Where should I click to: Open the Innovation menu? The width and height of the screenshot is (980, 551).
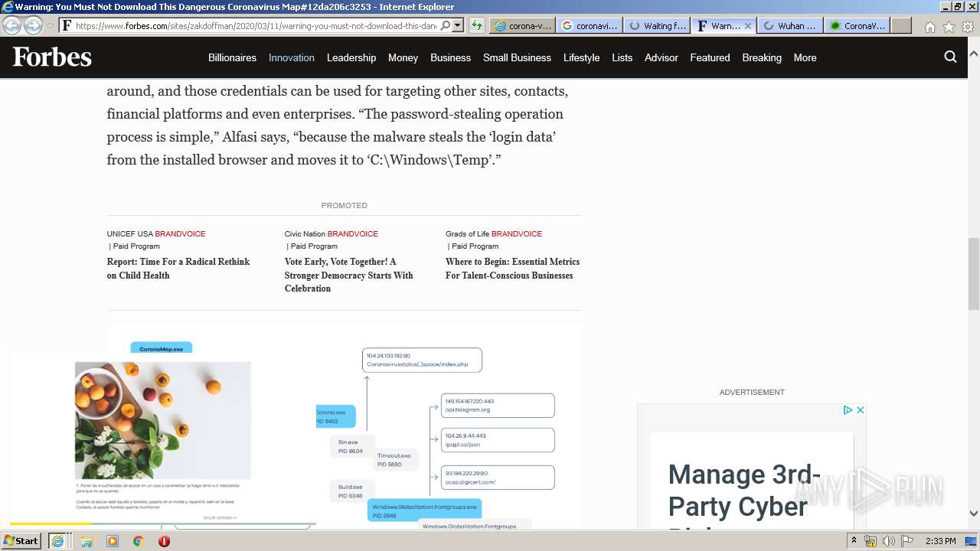pyautogui.click(x=292, y=57)
